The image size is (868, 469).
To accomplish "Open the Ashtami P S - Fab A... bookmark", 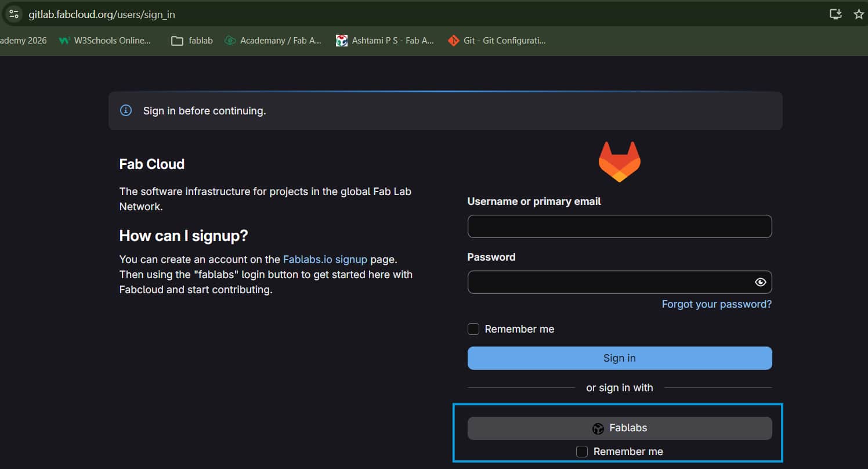I will [x=385, y=41].
